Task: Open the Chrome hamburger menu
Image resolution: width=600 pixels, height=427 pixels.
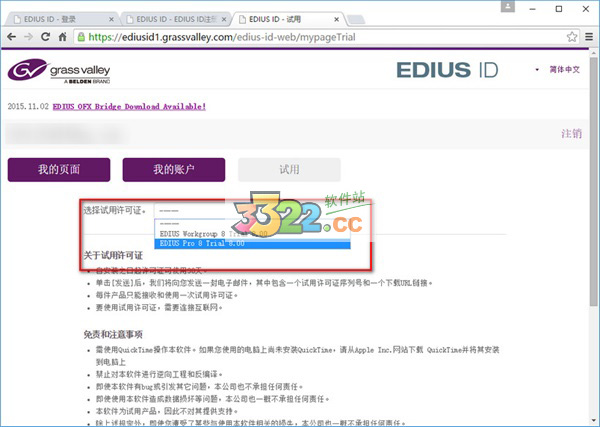Action: (x=589, y=37)
